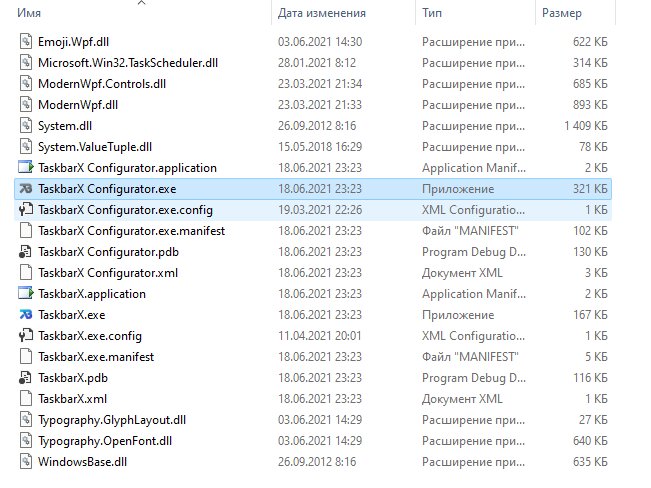Click date 28.01.2021 8:12
Screen dimensions: 651x488
(x=317, y=63)
